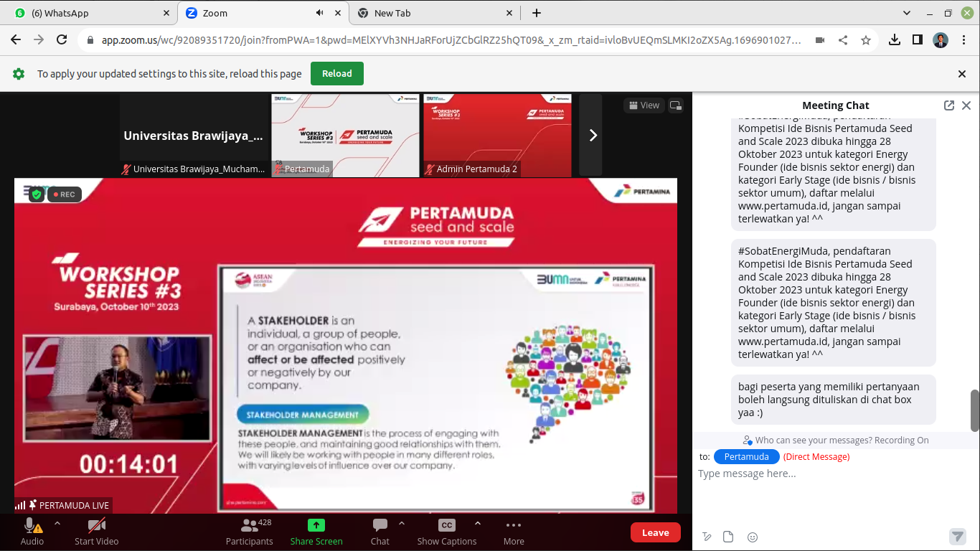Go back in browser history
Screen dimensions: 980x551
point(16,40)
